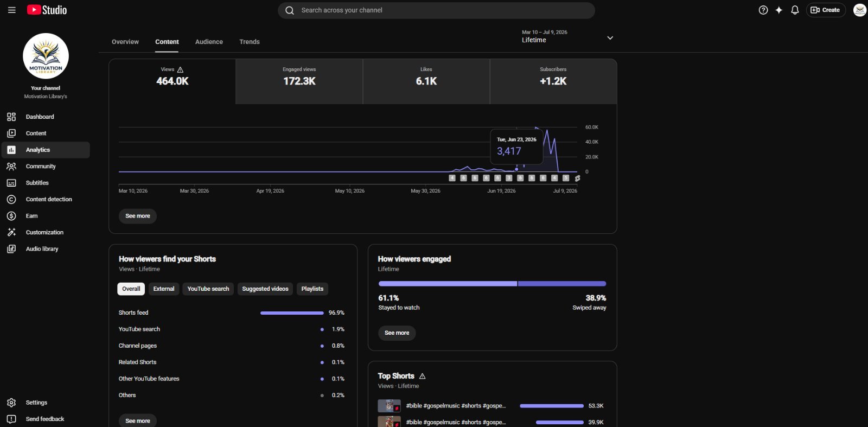Click the Jun 23 data point on chart
This screenshot has width=868, height=427.
click(516, 169)
